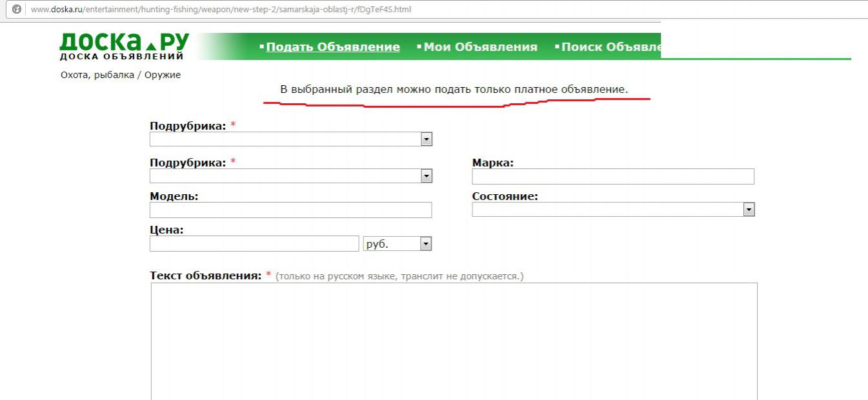868x400 pixels.
Task: Select the browser address bar URL
Action: coord(221,10)
